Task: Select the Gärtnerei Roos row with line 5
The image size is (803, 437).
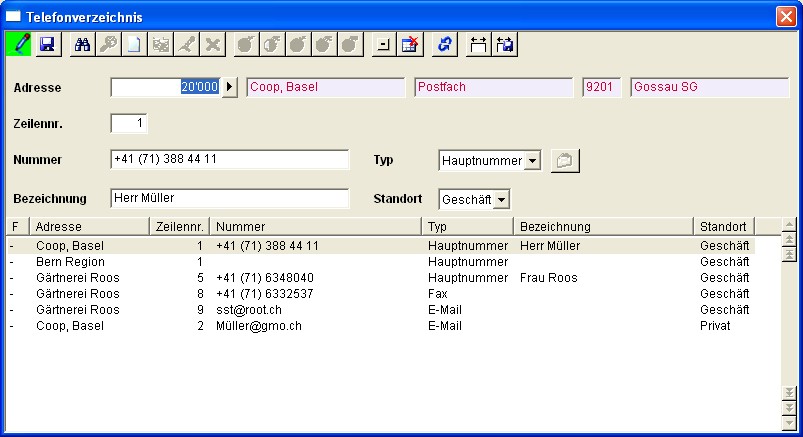Action: [x=381, y=278]
